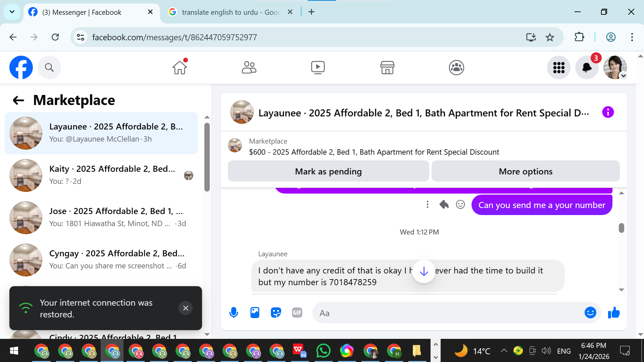The image size is (644, 362).
Task: Open the Groups icon in navigation
Action: coord(456,67)
